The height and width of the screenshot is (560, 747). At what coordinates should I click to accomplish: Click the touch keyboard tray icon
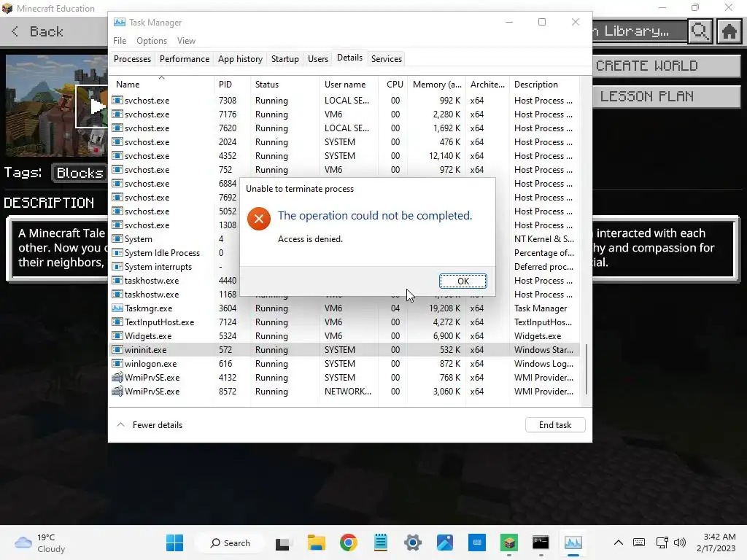click(x=639, y=542)
